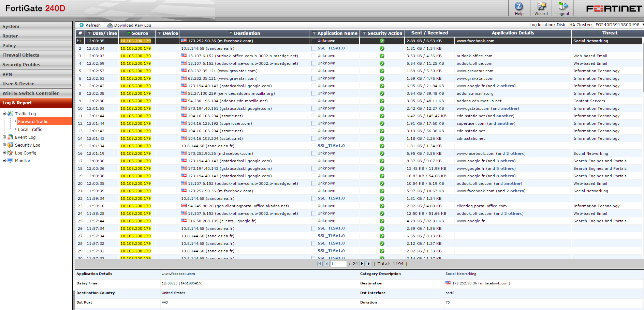Click the flag icon beside 216.58.208.195
644x310 pixels.
[184, 221]
